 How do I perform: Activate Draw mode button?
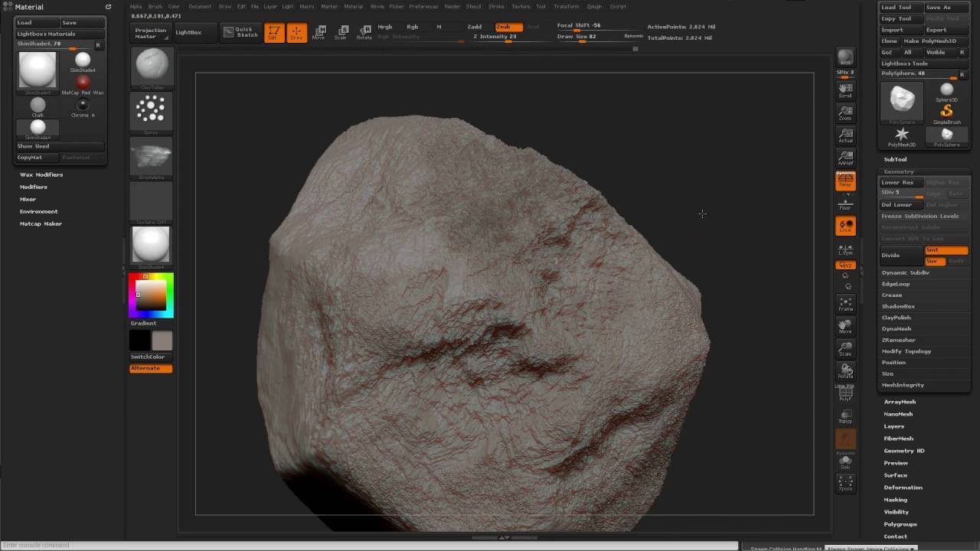(296, 33)
